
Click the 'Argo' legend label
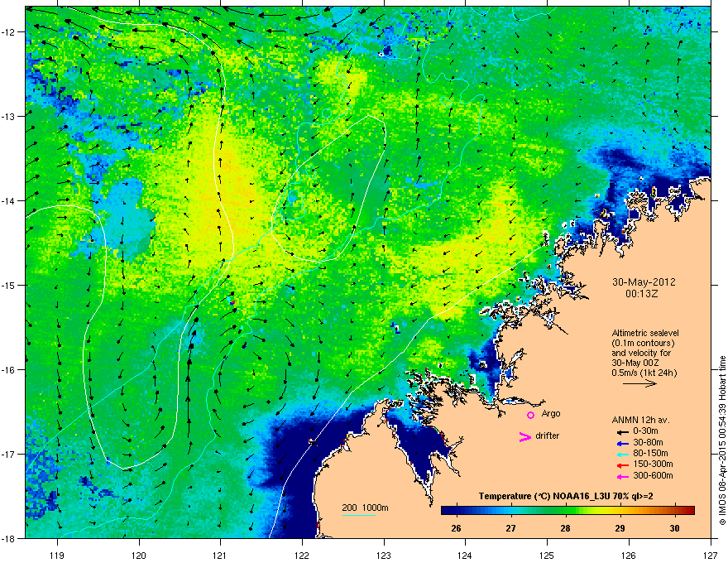click(551, 413)
